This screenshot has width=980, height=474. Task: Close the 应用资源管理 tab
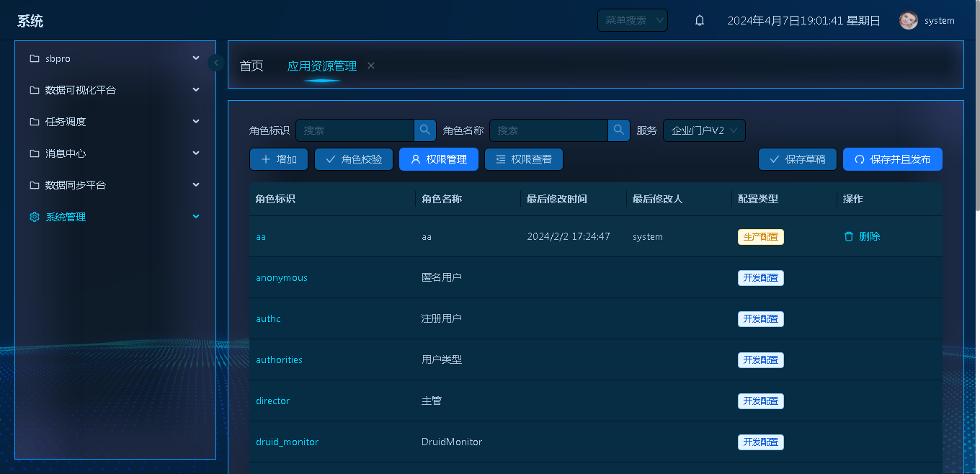coord(371,66)
